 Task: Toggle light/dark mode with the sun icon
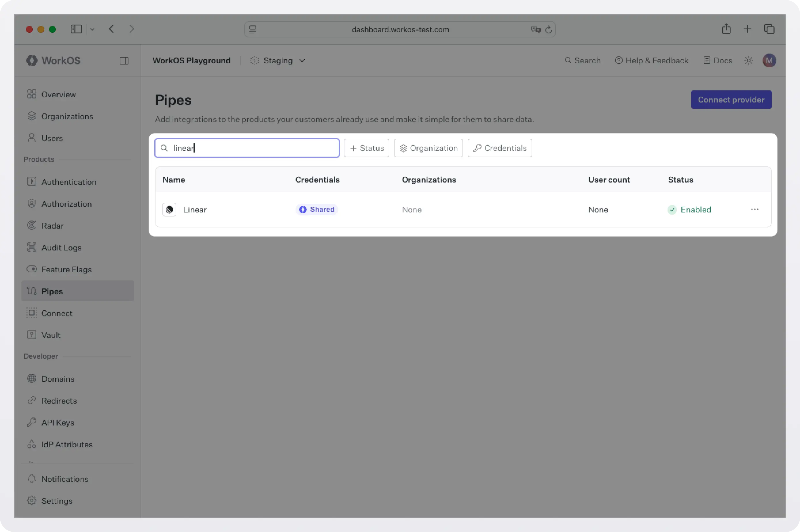748,60
